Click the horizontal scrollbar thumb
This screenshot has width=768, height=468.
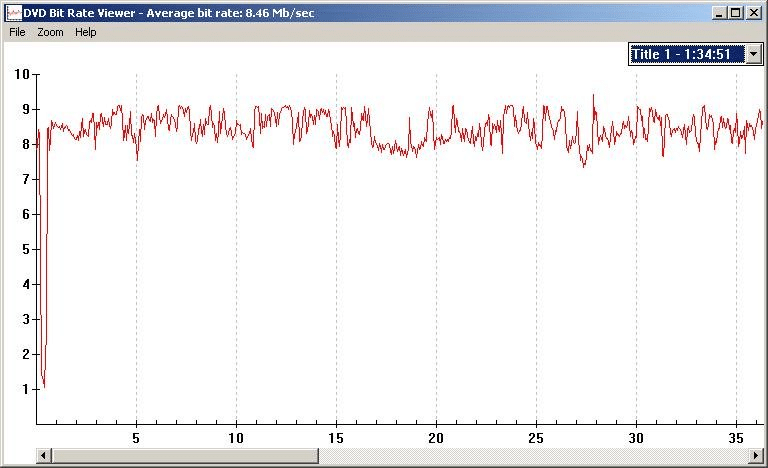pos(185,456)
